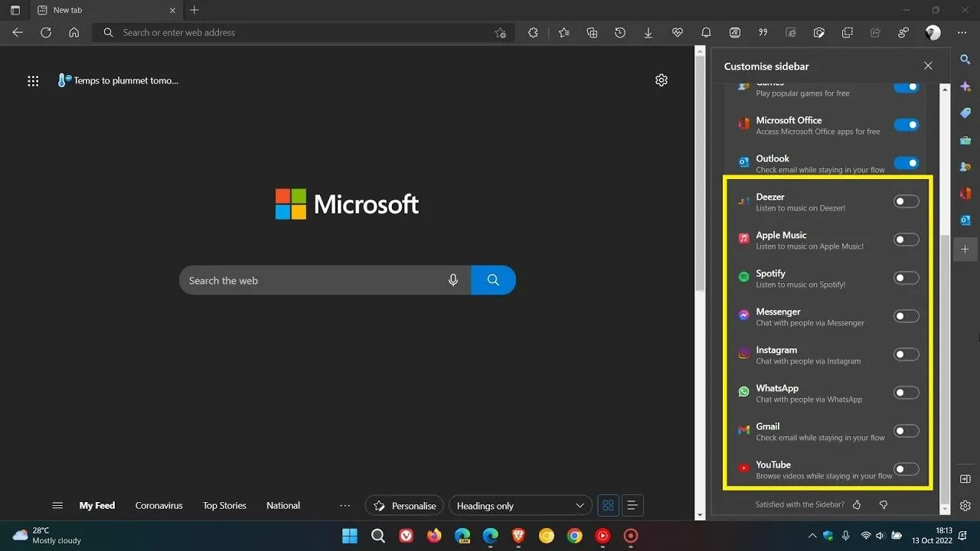This screenshot has height=551, width=980.
Task: Click the Personalise button
Action: click(x=404, y=506)
